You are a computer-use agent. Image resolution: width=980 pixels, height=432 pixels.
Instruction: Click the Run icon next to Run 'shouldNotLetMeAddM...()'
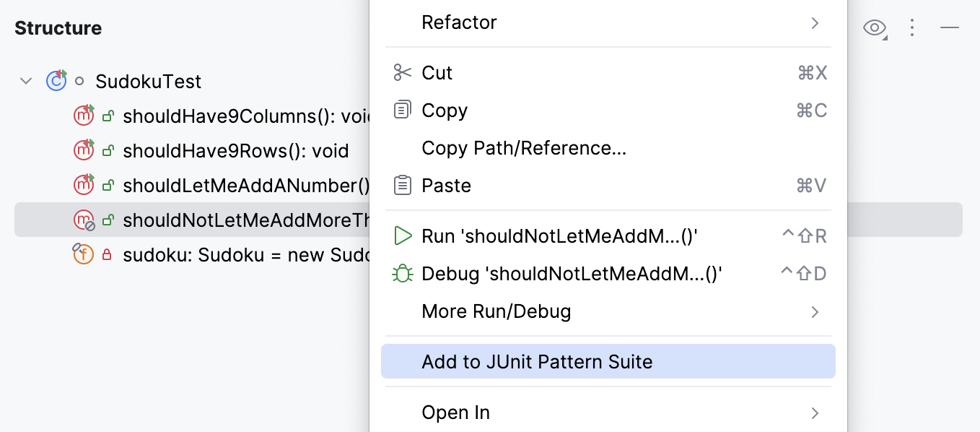[x=403, y=236]
